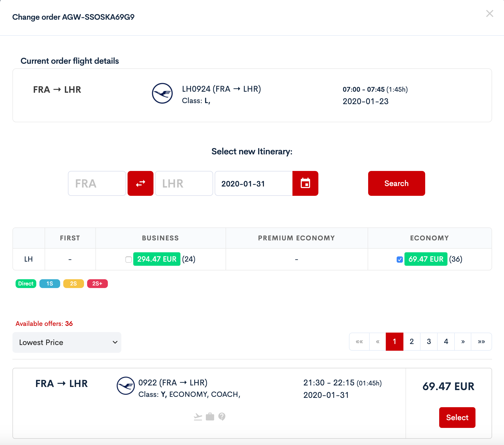Click the LH0924 flight number text

click(x=196, y=89)
